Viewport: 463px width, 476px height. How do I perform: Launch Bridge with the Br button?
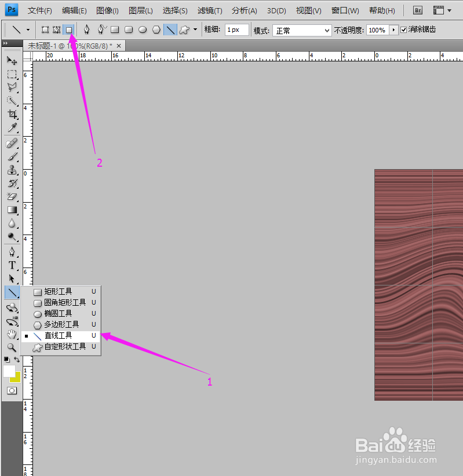point(418,10)
